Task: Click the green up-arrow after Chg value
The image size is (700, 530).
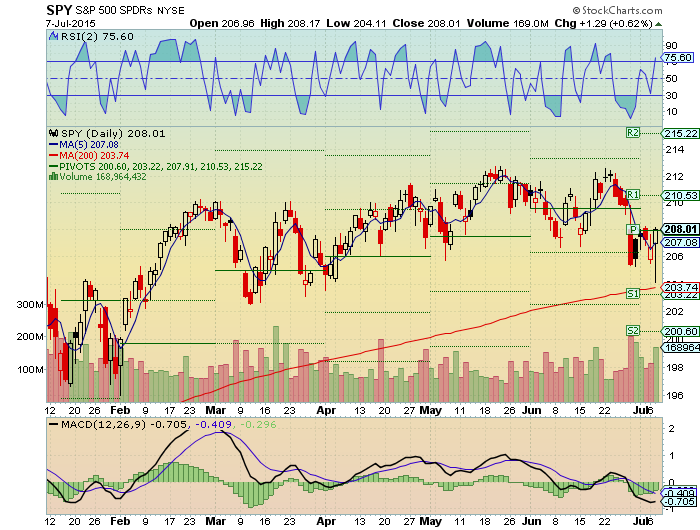Action: click(x=658, y=24)
